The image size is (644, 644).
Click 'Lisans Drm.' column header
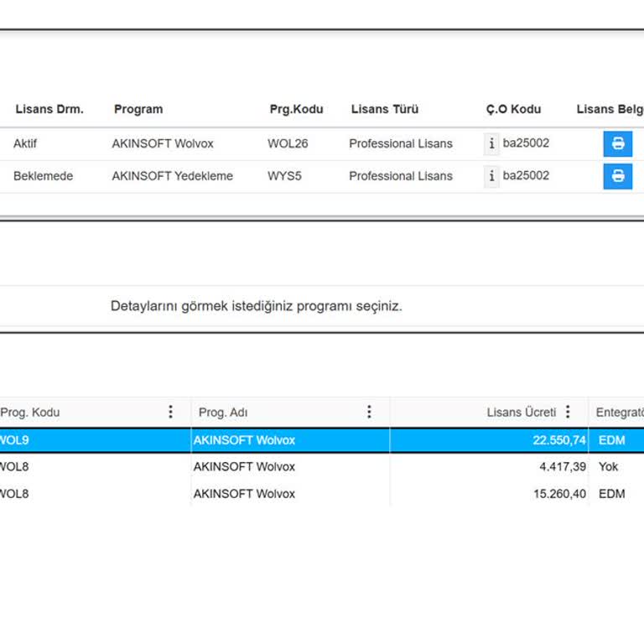pos(49,109)
